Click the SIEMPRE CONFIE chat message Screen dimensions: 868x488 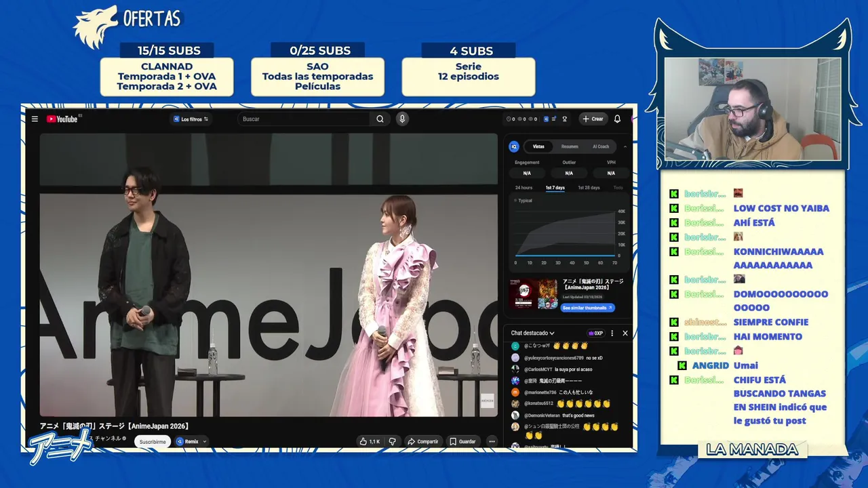point(771,322)
